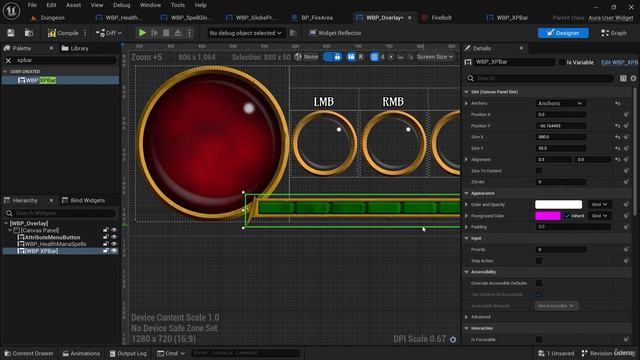Collapse the USER CREATED palette section

5,71
